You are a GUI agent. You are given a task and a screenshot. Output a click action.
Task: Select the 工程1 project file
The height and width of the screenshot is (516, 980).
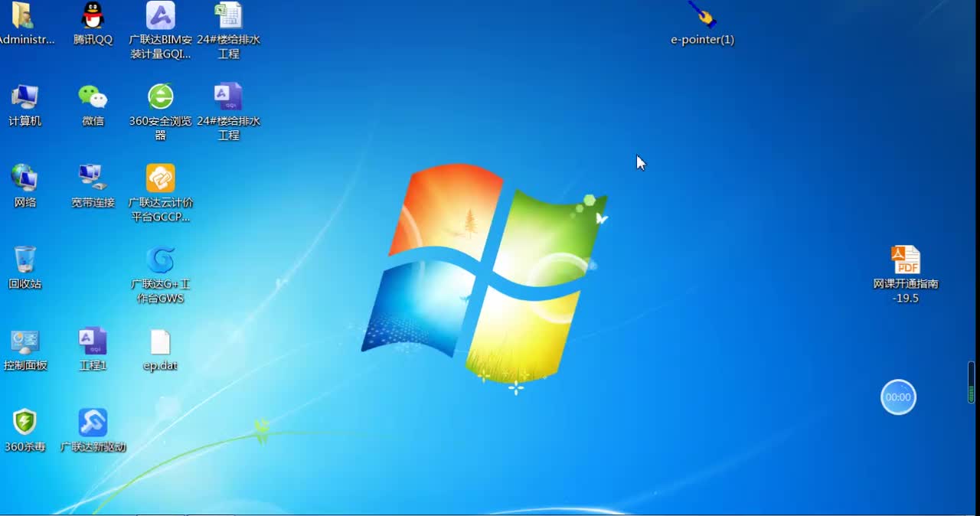93,341
